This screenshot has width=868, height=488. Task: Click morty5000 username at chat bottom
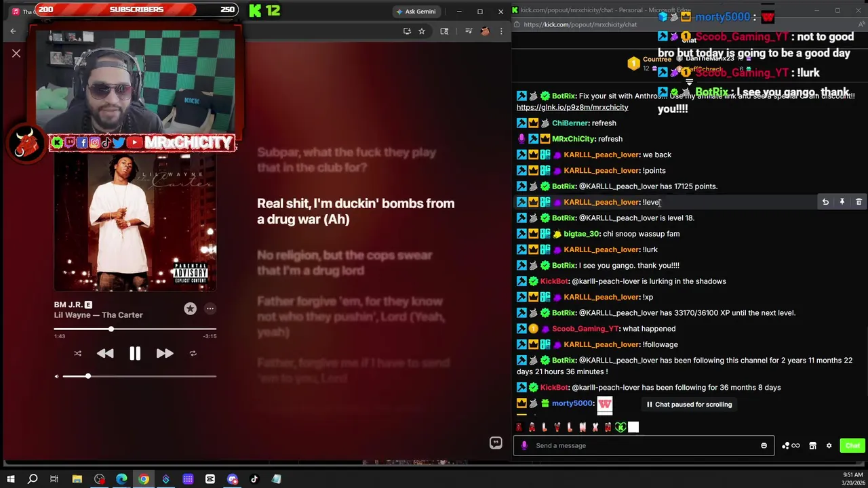[x=572, y=403]
